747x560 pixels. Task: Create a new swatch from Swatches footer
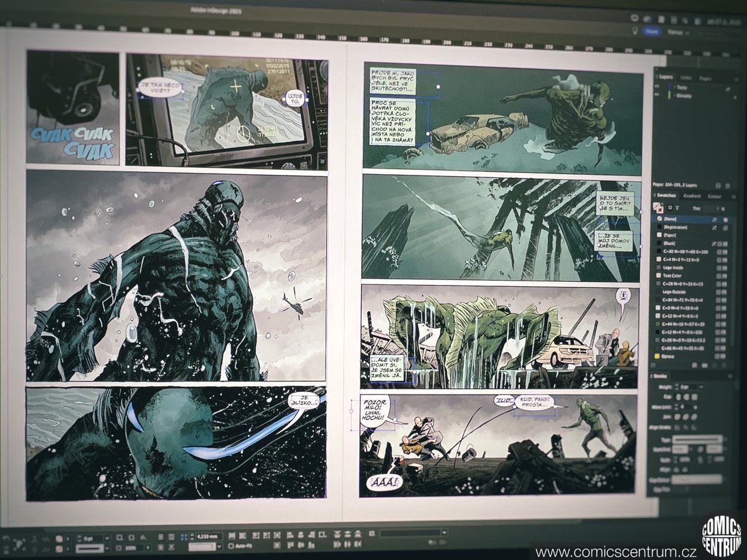point(715,365)
